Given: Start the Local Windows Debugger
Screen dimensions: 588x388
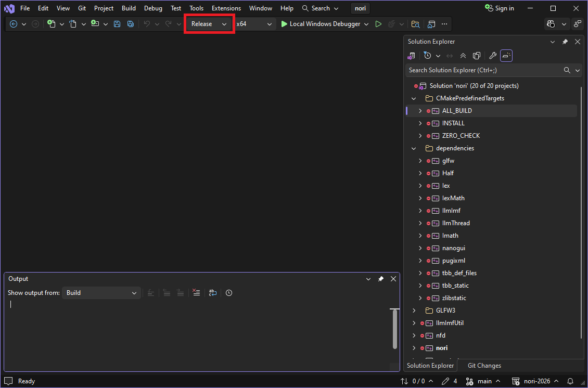Looking at the screenshot, I should [320, 24].
